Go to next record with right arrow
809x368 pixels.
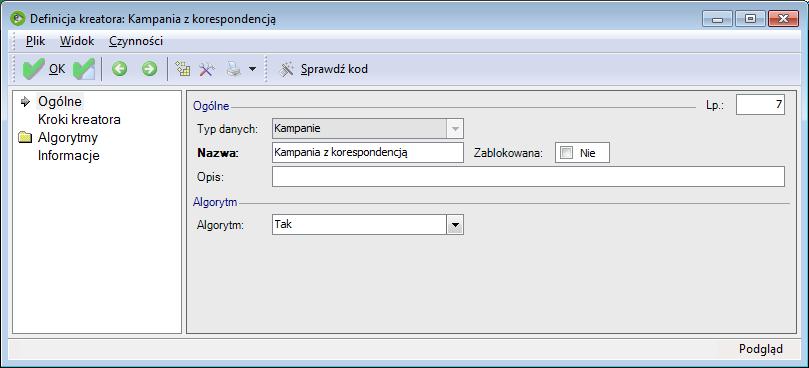150,69
